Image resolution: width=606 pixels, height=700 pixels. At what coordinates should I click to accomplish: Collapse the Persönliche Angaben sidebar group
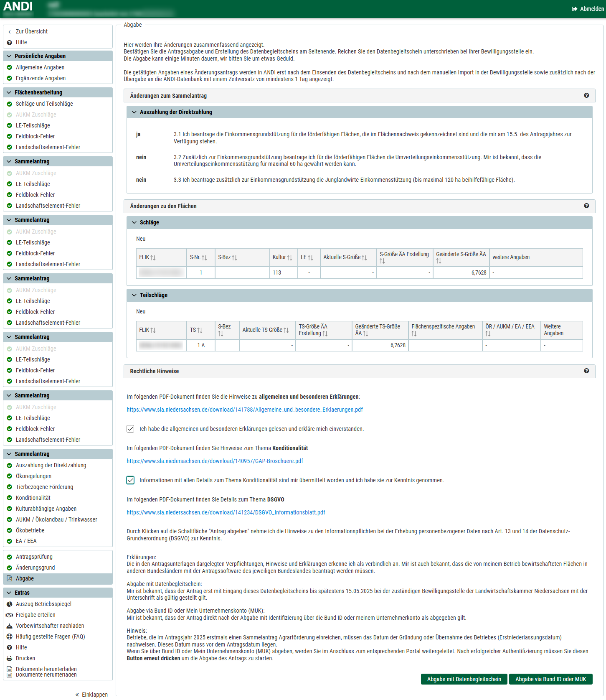tap(9, 56)
